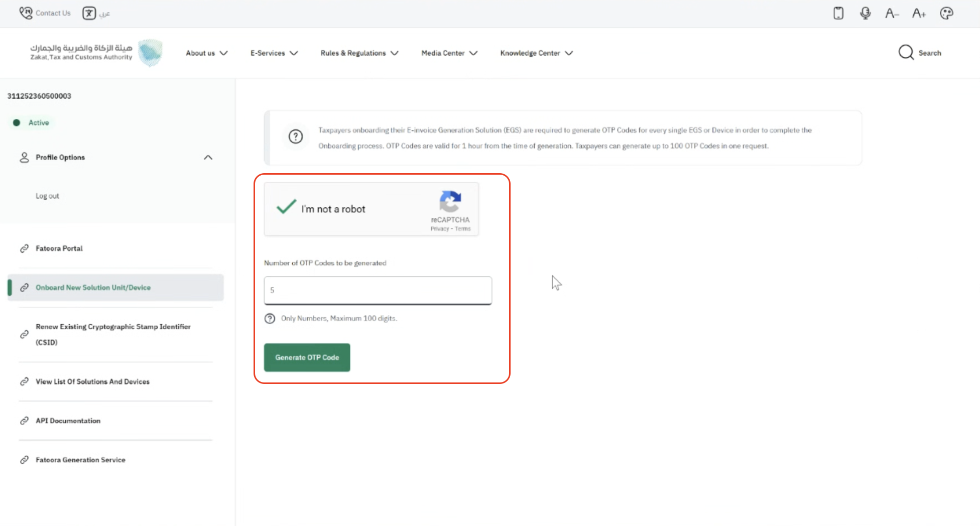Click the number of OTP codes field
The image size is (980, 526).
[378, 291]
